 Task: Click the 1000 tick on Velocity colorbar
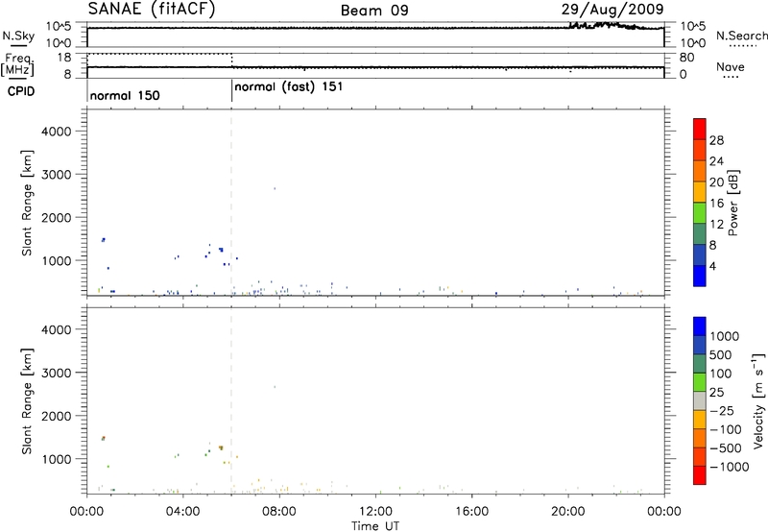[x=725, y=336]
